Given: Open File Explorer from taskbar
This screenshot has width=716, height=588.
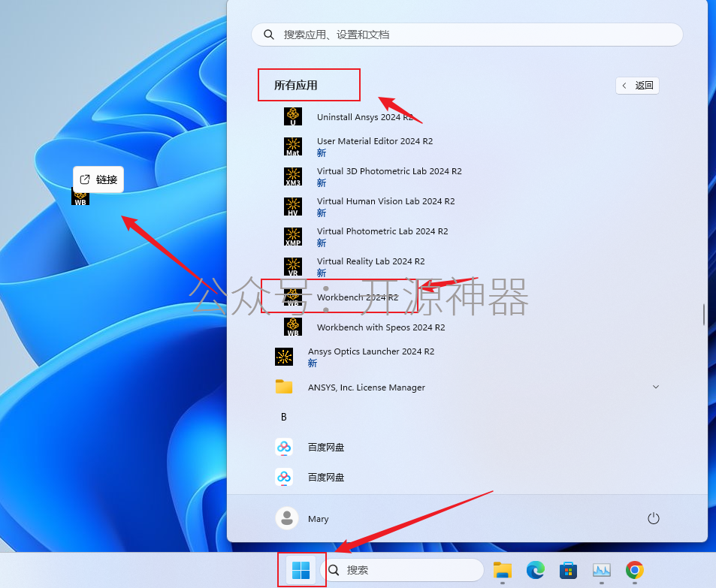Looking at the screenshot, I should pos(503,570).
